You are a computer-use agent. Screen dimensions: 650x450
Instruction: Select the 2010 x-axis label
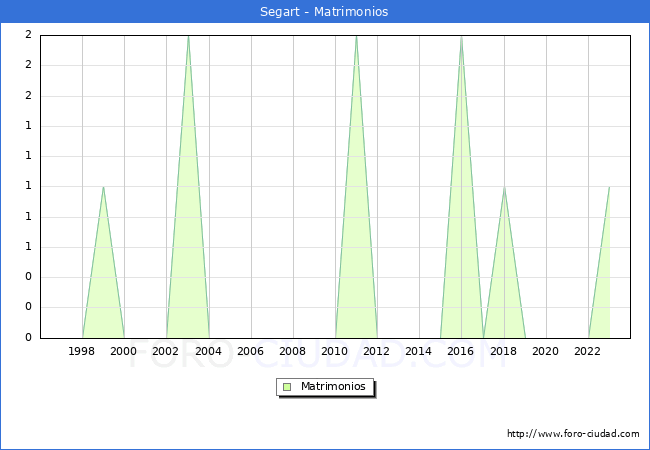click(335, 351)
